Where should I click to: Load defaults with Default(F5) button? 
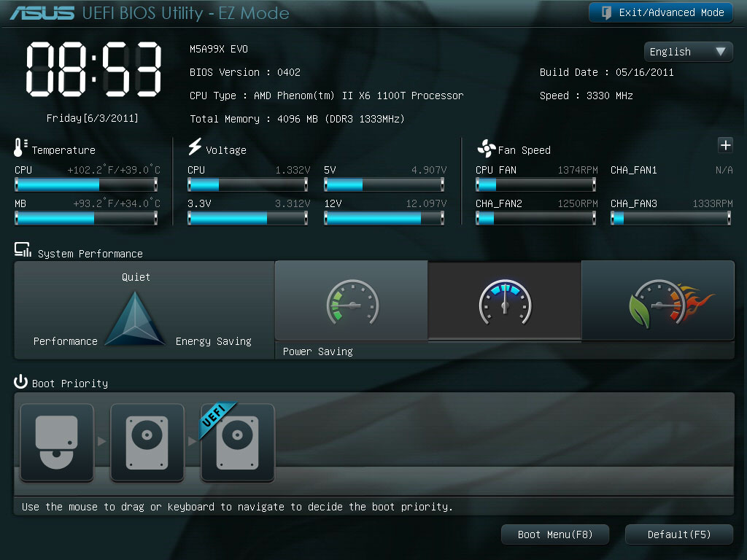pos(679,534)
